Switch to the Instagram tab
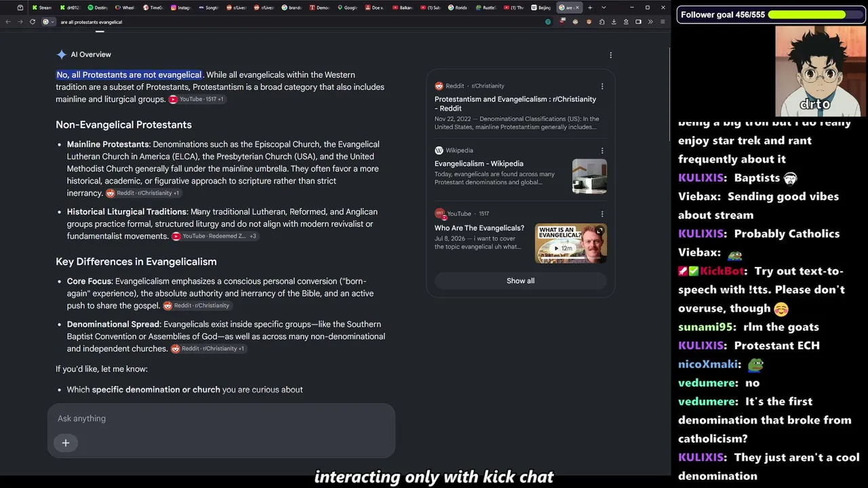Image resolution: width=868 pixels, height=488 pixels. click(x=181, y=7)
